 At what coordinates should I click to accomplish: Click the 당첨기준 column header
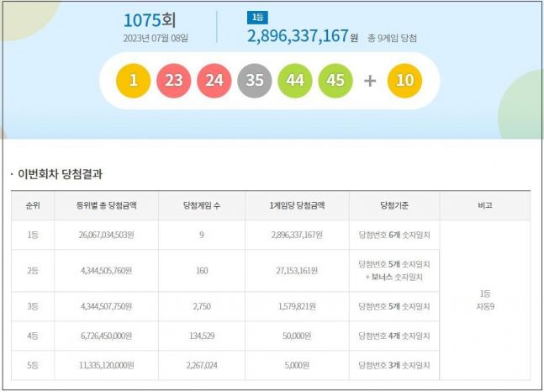(393, 205)
